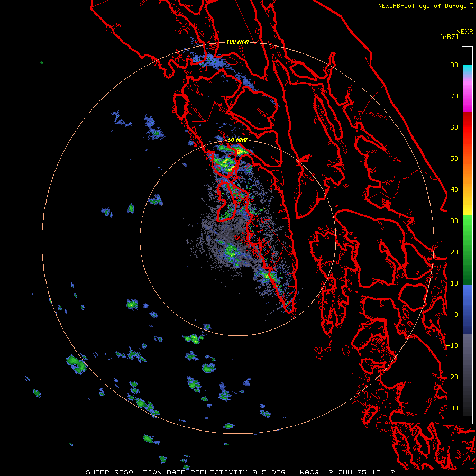Click the 80 value on dBZ scale

[x=454, y=65]
